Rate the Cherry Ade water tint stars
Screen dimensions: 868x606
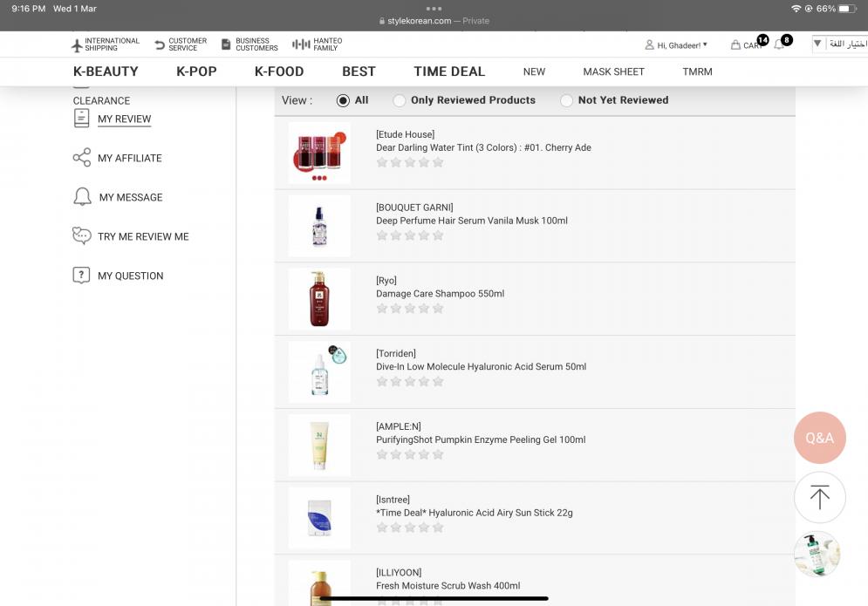coord(409,162)
